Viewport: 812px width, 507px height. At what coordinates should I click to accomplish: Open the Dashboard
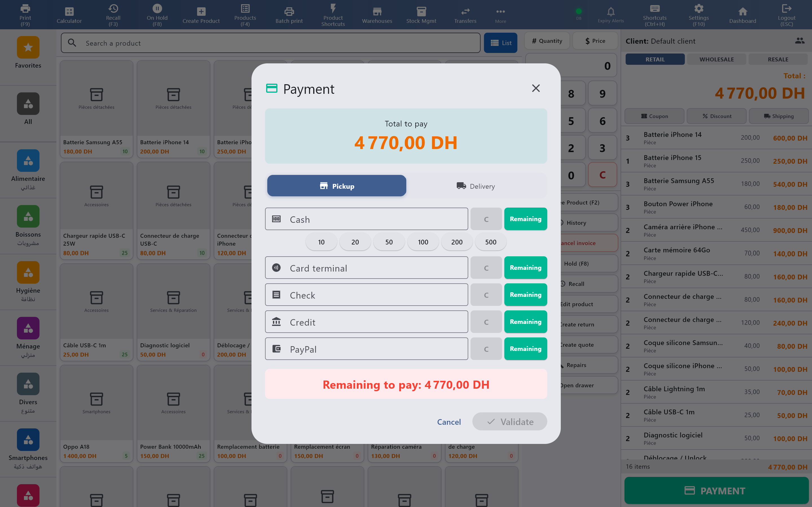click(x=742, y=14)
